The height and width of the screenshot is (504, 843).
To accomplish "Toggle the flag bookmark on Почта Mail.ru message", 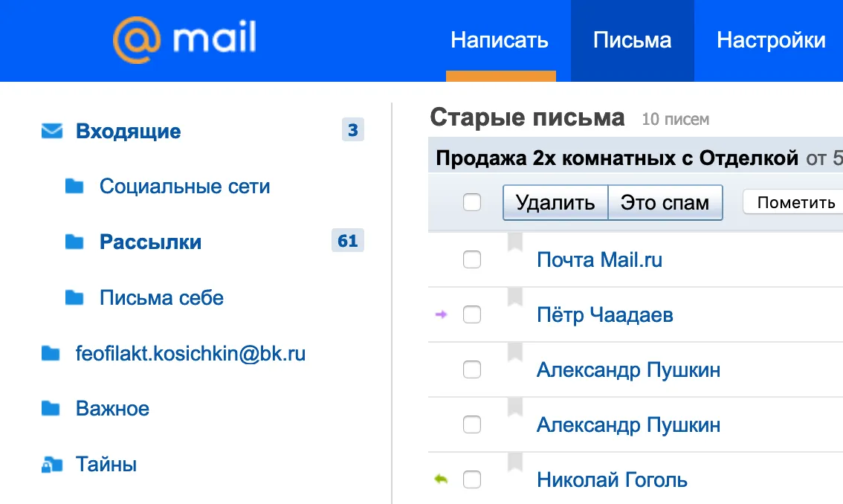I will pos(515,242).
